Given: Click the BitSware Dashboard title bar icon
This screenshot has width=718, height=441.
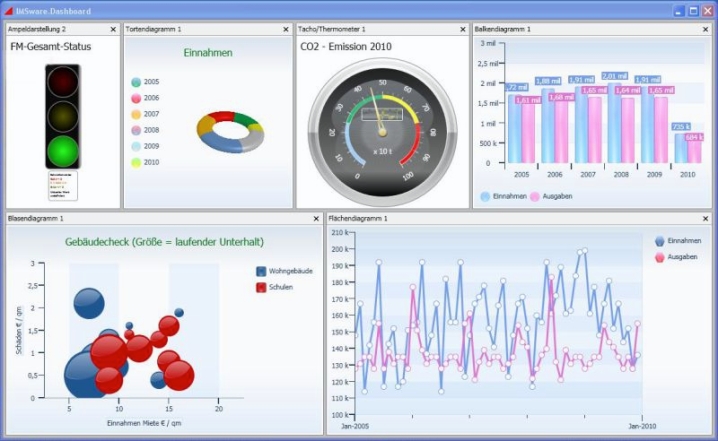Looking at the screenshot, I should click(x=9, y=10).
